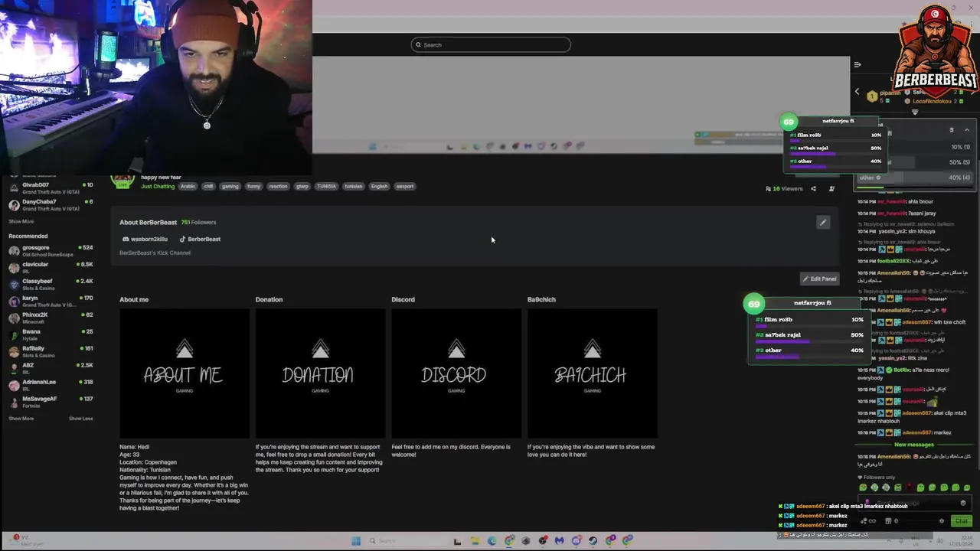Screen dimensions: 980x551
Task: Open the BA9CHICH panel image
Action: [x=592, y=373]
